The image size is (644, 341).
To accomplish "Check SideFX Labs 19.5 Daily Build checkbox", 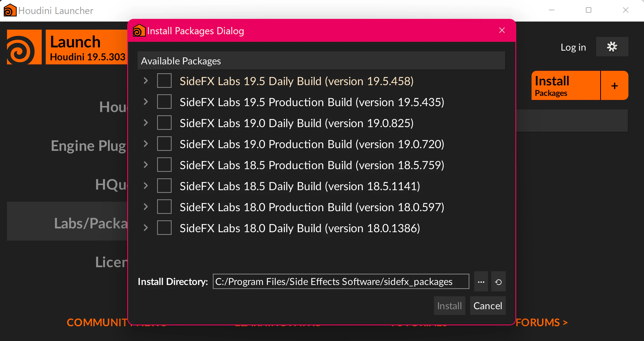I will [164, 81].
